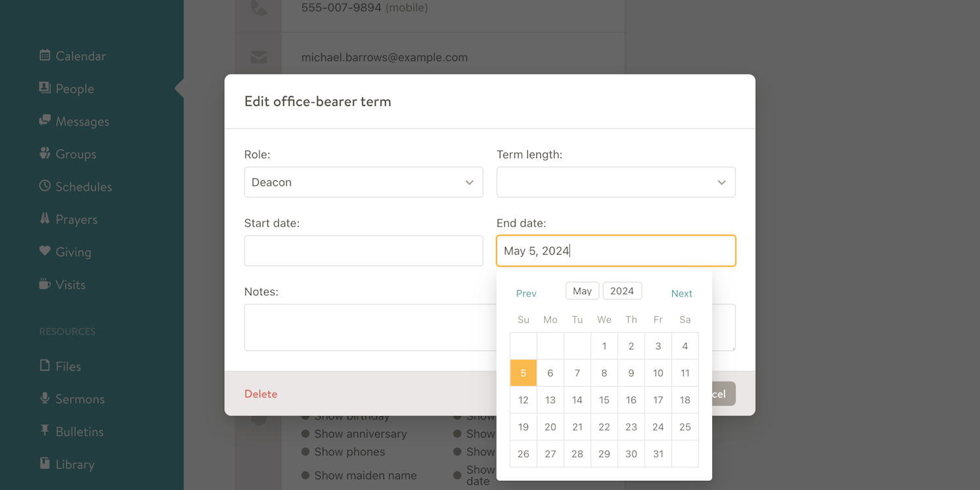Open Messages from the sidebar

pyautogui.click(x=44, y=121)
